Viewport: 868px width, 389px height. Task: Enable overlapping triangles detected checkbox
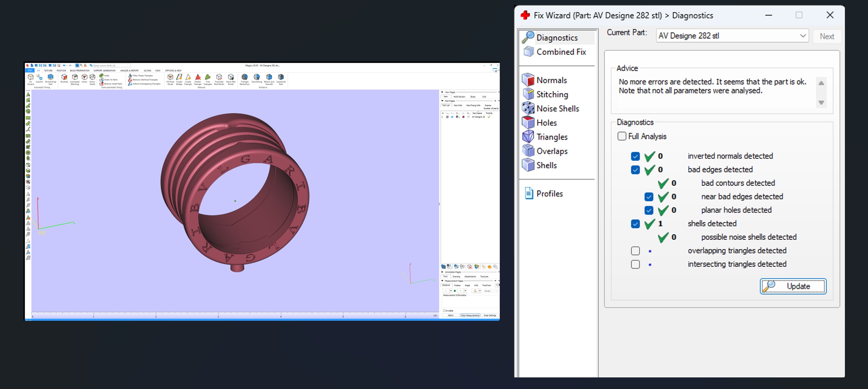[x=635, y=251]
